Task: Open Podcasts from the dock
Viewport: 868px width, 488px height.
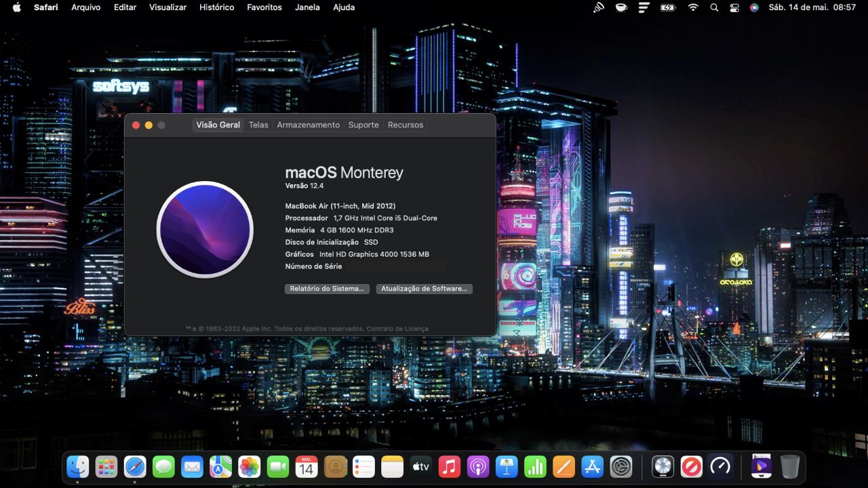Action: tap(478, 466)
